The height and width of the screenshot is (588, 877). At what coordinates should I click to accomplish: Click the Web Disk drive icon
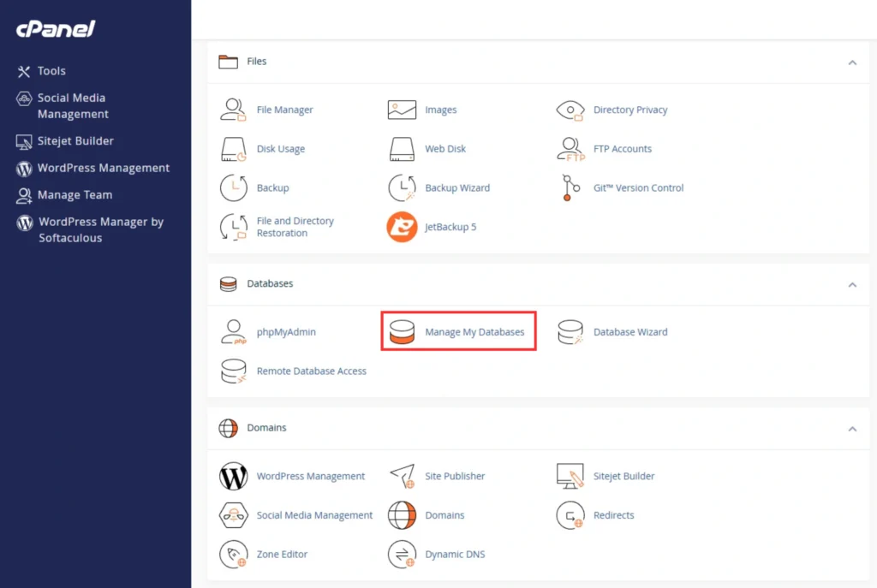tap(402, 149)
